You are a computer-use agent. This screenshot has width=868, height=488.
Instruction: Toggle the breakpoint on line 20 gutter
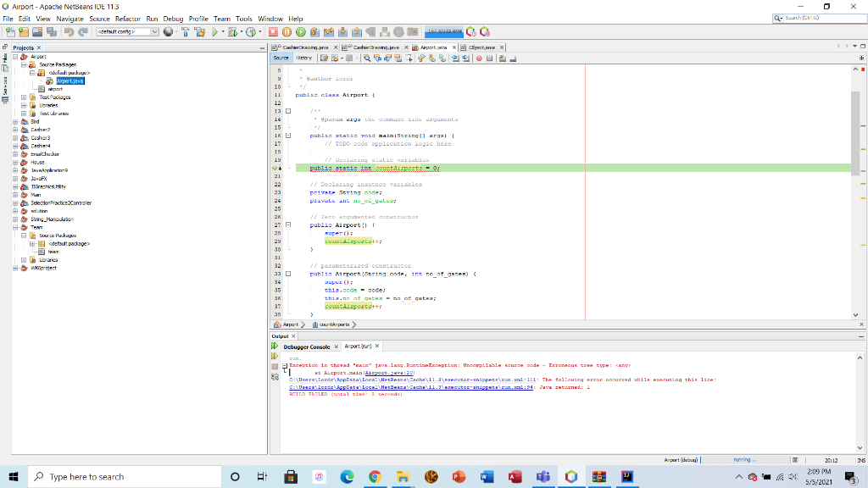(275, 169)
